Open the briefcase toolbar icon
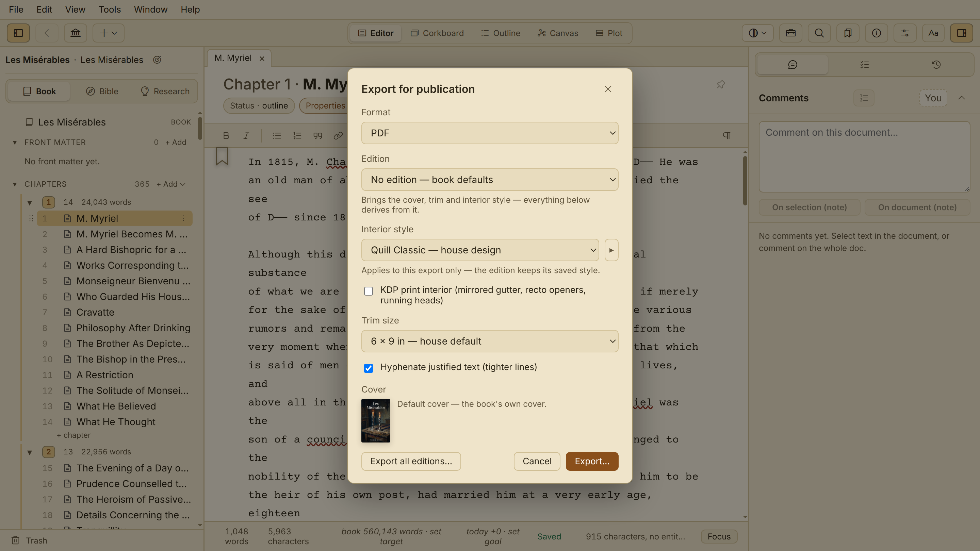 point(790,33)
